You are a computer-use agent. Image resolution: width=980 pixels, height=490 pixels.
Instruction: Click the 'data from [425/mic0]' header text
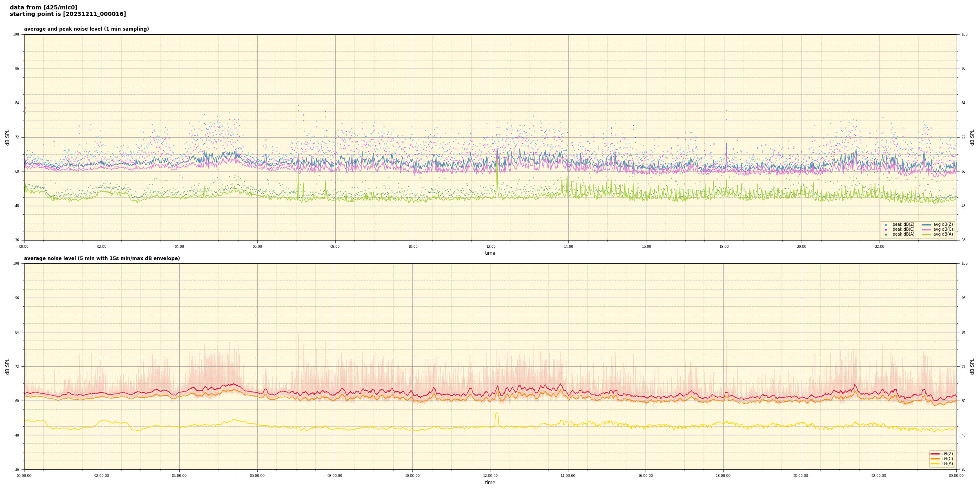43,7
